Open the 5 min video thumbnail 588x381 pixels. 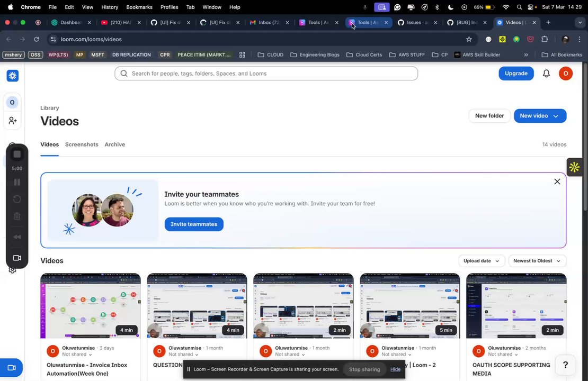pyautogui.click(x=409, y=306)
